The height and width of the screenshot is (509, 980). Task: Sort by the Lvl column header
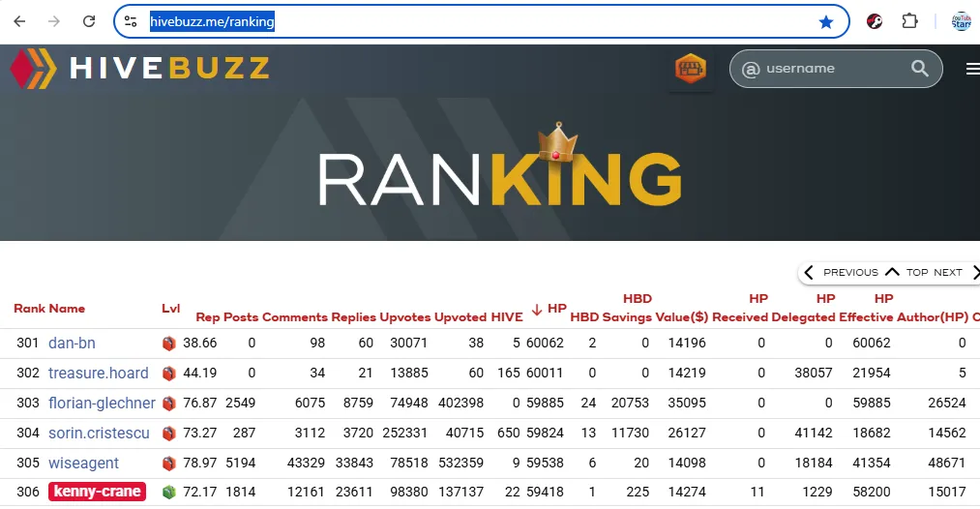click(170, 309)
